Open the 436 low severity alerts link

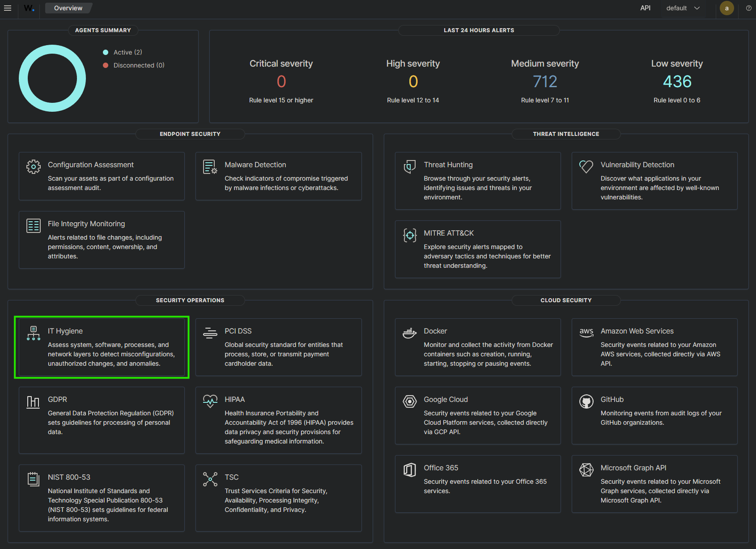pyautogui.click(x=677, y=81)
